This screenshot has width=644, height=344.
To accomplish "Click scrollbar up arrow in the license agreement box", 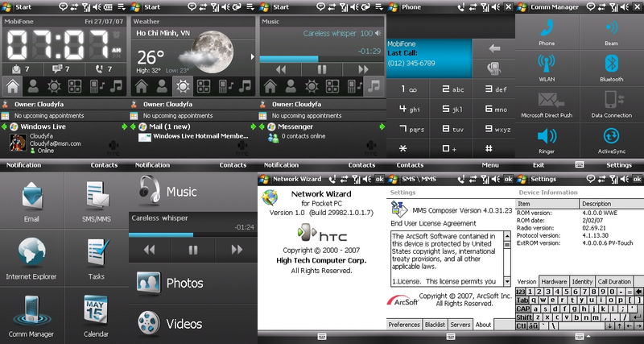I will (x=507, y=236).
